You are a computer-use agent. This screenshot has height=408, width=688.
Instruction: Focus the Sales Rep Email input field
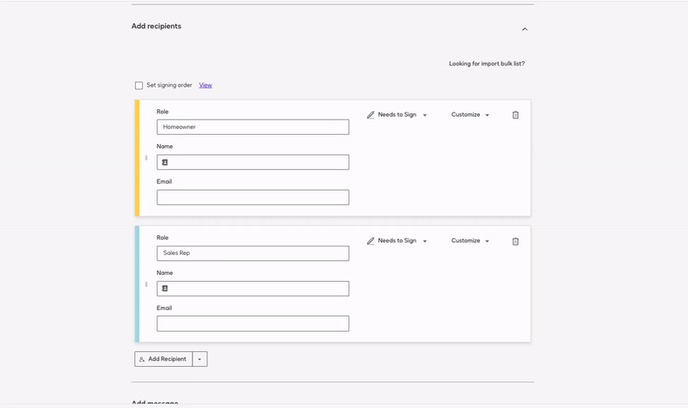coord(253,323)
